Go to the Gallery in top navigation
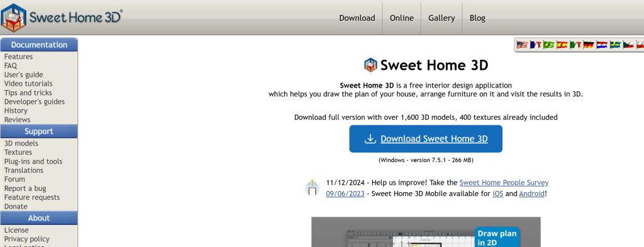The height and width of the screenshot is (247, 644). 441,18
